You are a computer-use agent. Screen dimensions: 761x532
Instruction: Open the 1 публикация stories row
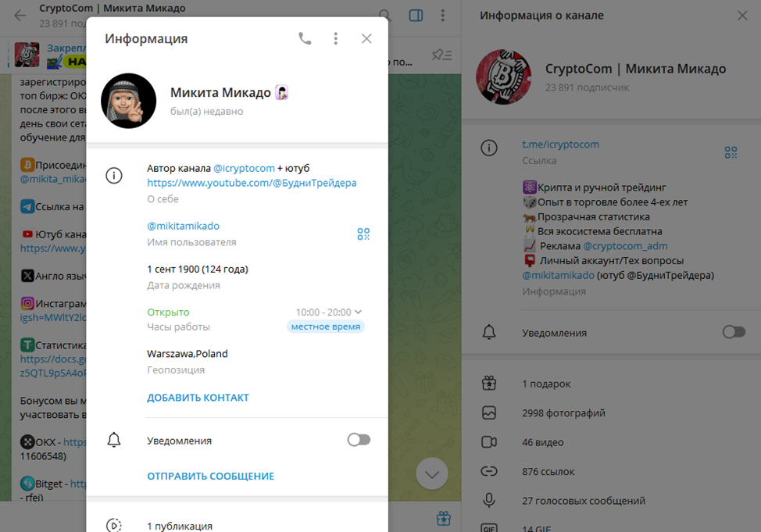(x=238, y=525)
